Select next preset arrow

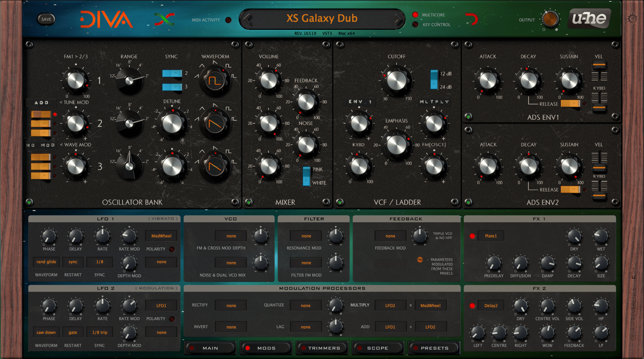[398, 19]
